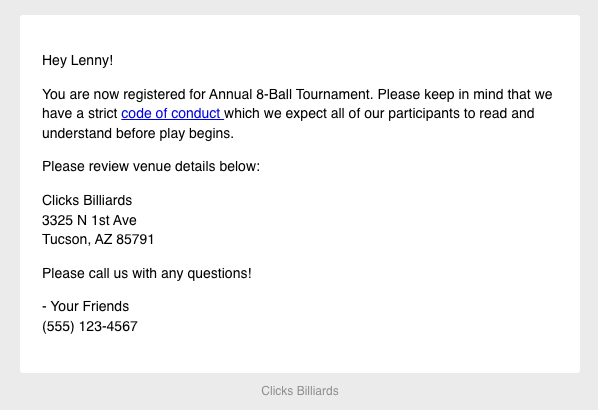Click the gray Clicks Billiards footer text
This screenshot has height=410, width=598.
click(x=300, y=391)
